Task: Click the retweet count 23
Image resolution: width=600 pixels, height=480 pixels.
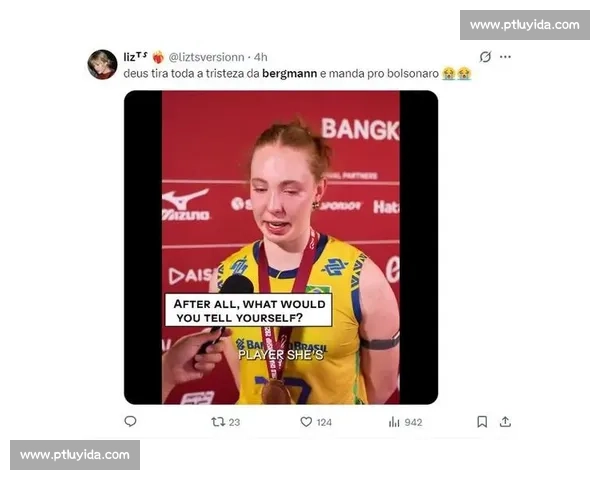Action: [x=234, y=422]
